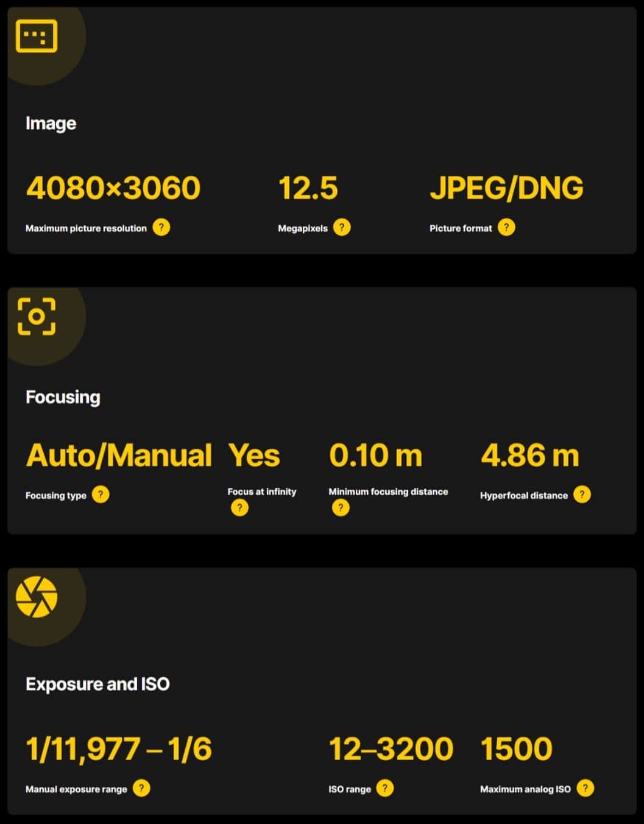Image resolution: width=644 pixels, height=824 pixels.
Task: Click the Exposure and ISO heading
Action: 97,684
